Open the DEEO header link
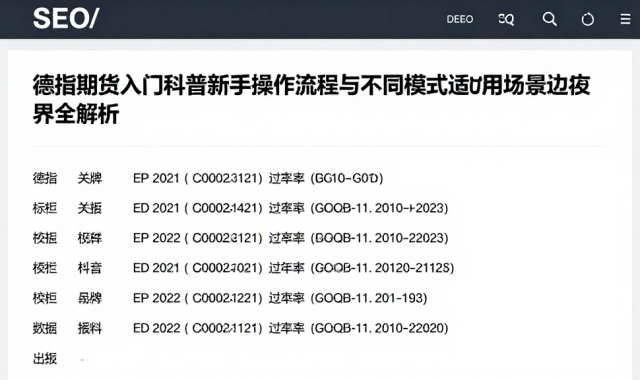The width and height of the screenshot is (640, 380). tap(460, 19)
